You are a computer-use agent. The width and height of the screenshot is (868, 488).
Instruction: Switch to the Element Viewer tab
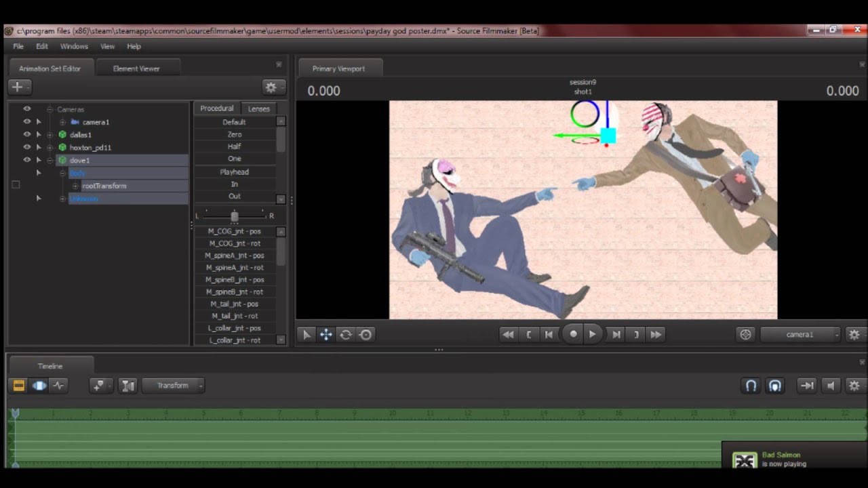[136, 68]
